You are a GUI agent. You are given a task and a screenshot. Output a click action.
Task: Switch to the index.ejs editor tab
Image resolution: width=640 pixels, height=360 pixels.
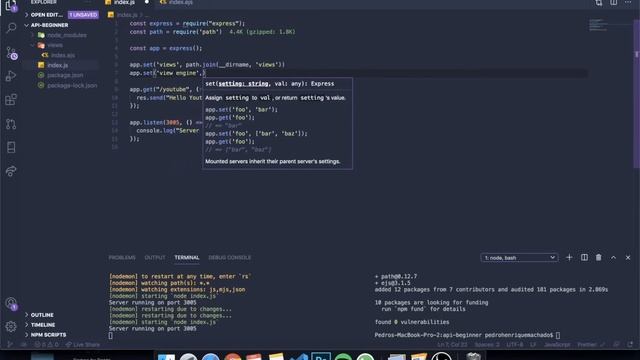(176, 2)
